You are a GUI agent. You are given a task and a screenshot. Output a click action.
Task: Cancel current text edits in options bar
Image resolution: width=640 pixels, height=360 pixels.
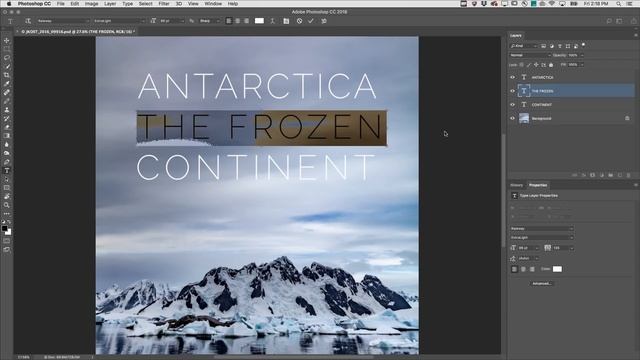tap(300, 21)
